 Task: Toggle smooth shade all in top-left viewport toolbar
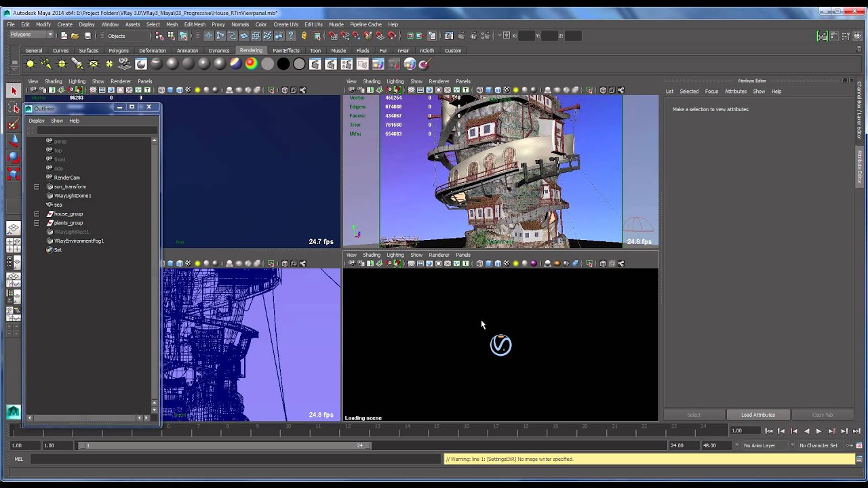(x=170, y=90)
